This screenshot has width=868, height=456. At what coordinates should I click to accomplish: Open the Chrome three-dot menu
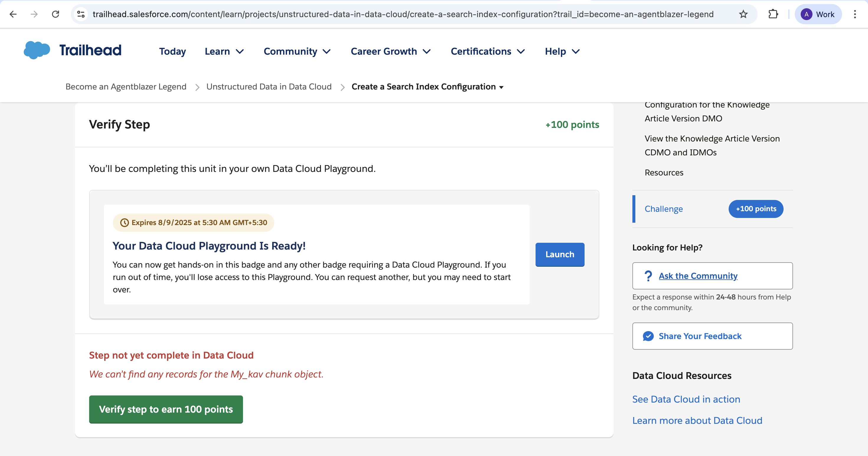(x=855, y=14)
